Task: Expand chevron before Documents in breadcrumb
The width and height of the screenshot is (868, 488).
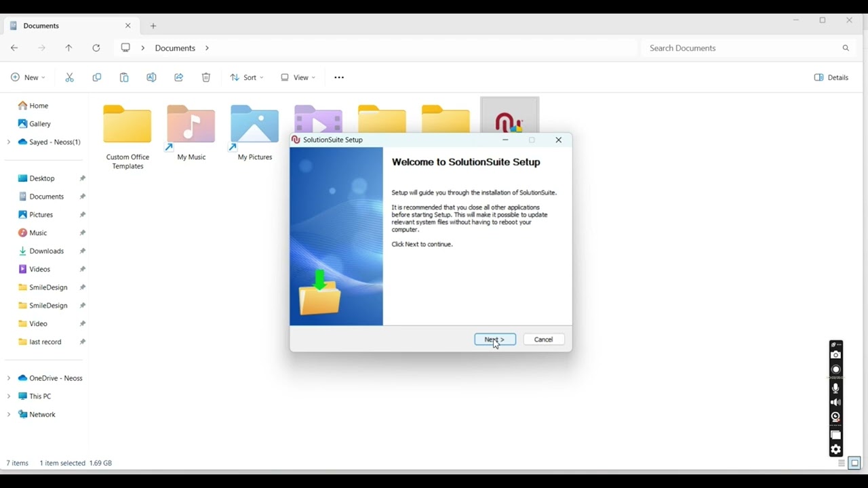Action: pos(143,48)
